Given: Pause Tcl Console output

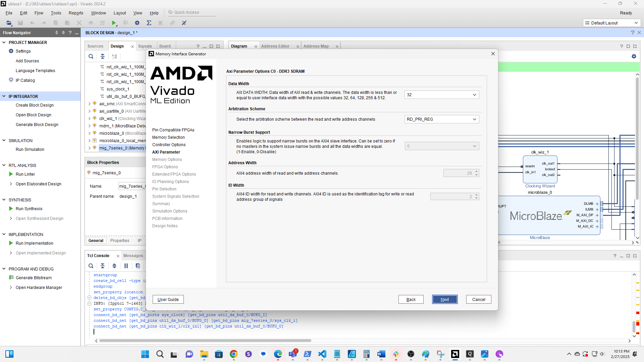Looking at the screenshot, I should (x=126, y=266).
